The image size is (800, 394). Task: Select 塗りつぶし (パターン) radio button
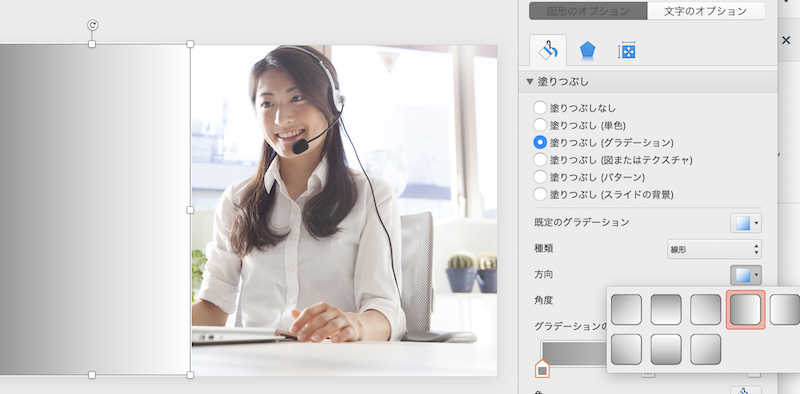pyautogui.click(x=540, y=177)
